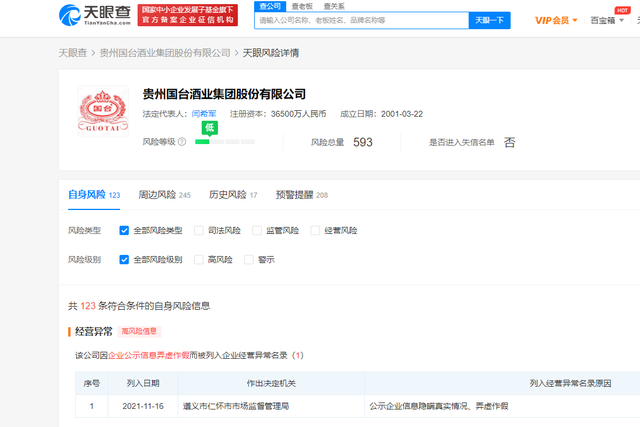Select the 经营风险 checkbox
Image resolution: width=640 pixels, height=427 pixels.
tap(316, 230)
